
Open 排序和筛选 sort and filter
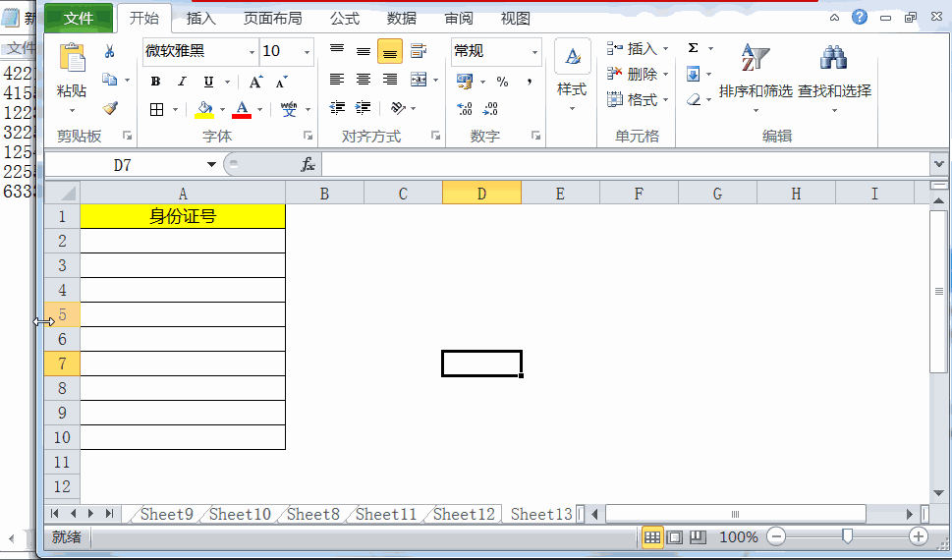(x=756, y=78)
